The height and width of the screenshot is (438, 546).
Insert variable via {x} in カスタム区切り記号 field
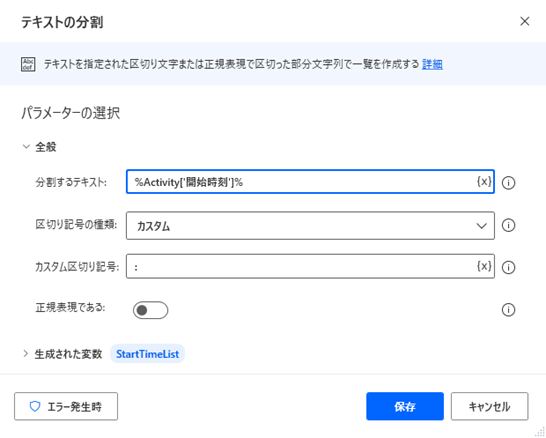pyautogui.click(x=484, y=266)
